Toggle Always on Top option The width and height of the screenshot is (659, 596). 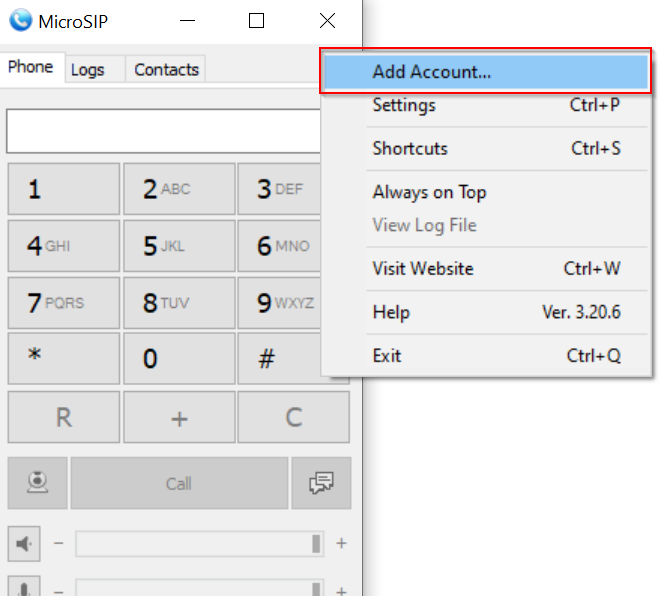pos(485,193)
